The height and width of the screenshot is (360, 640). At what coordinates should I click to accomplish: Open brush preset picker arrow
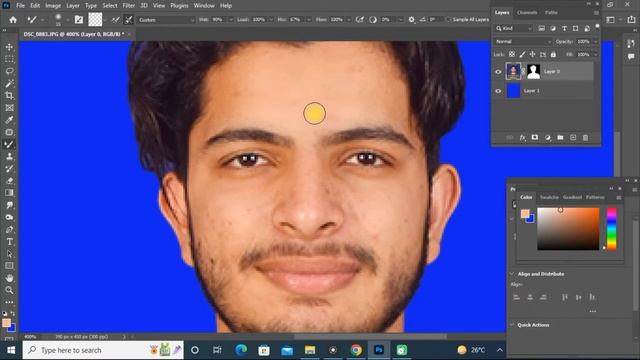click(68, 20)
